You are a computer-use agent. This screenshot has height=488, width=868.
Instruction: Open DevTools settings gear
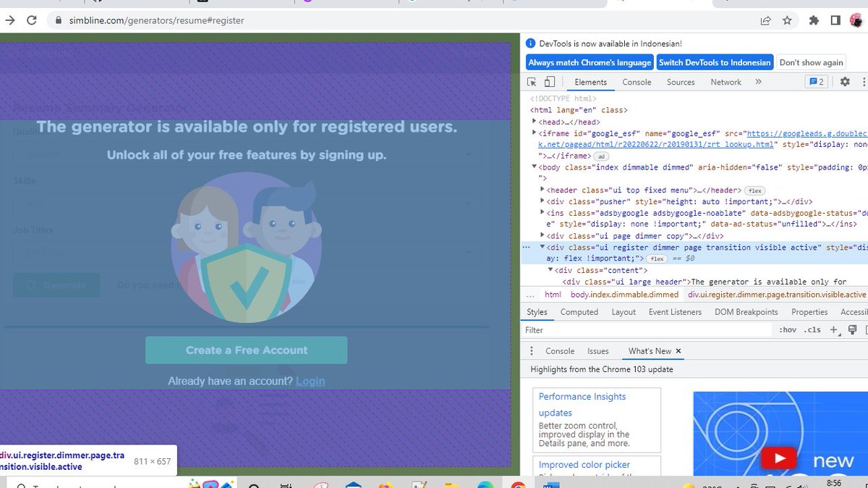coord(845,82)
